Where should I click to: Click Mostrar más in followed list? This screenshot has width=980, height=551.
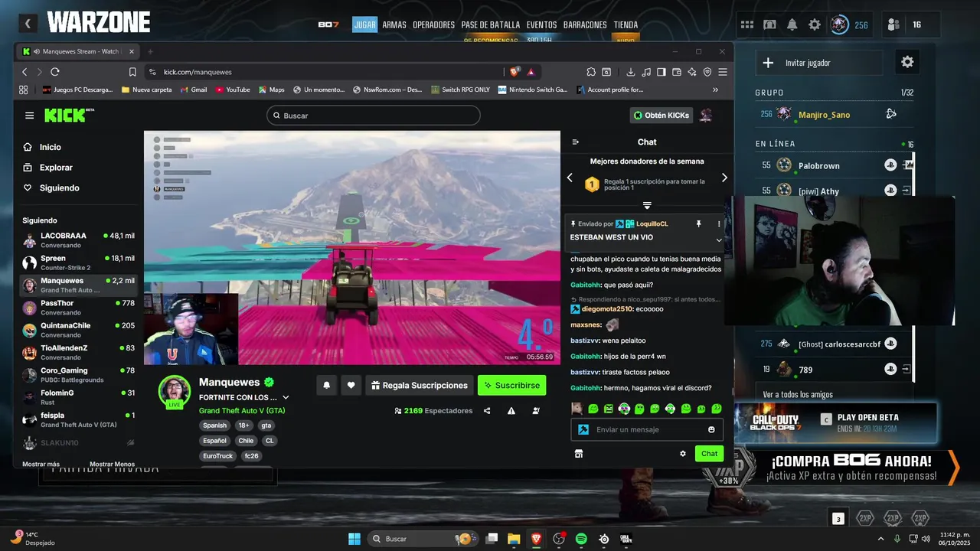tap(41, 464)
